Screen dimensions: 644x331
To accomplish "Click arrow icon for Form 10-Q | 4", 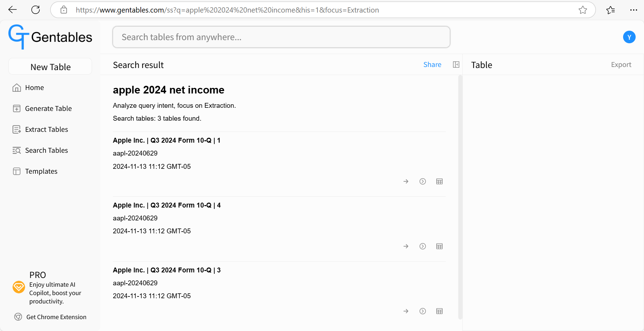I will coord(406,246).
